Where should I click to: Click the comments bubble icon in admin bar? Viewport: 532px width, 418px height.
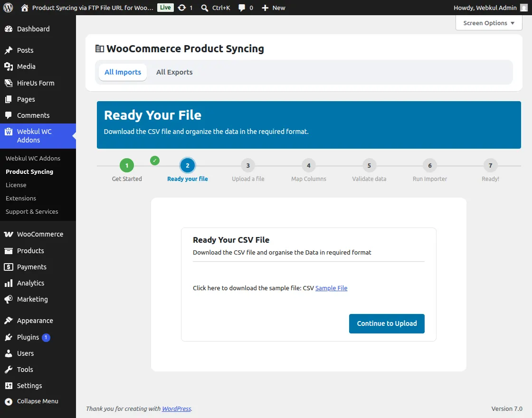(x=242, y=8)
